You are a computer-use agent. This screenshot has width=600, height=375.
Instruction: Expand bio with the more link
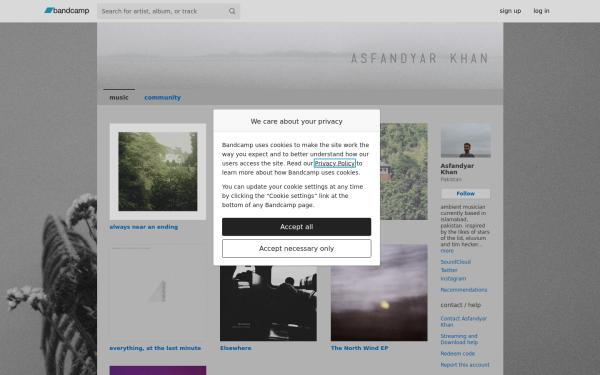[447, 251]
